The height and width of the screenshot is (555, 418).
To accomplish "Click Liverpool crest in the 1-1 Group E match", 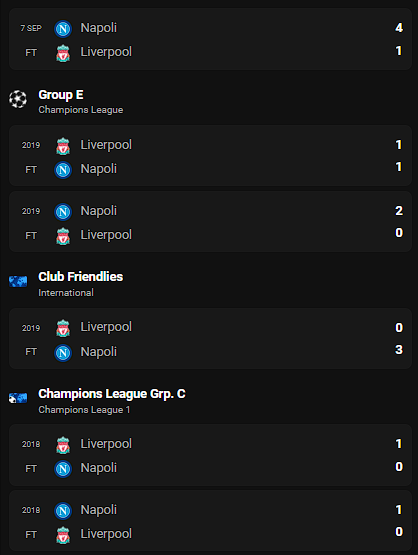I will (x=63, y=146).
